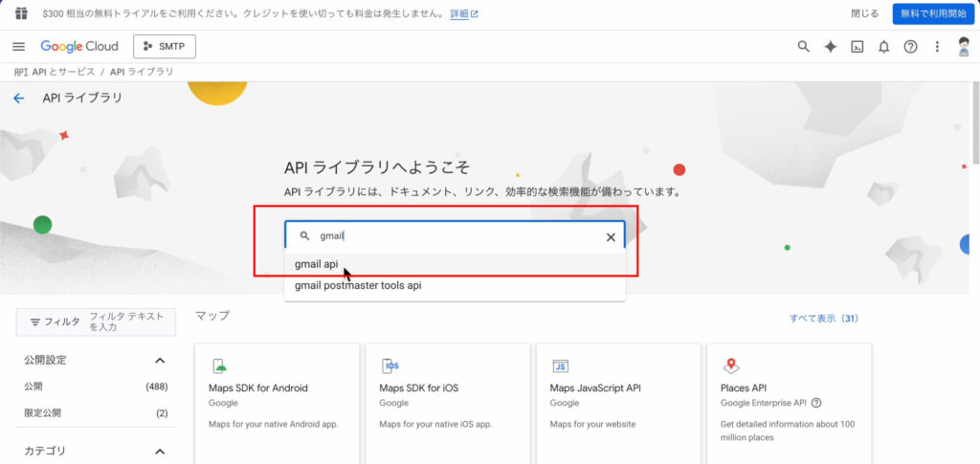The height and width of the screenshot is (464, 980).
Task: Open the notifications bell
Action: 883,47
